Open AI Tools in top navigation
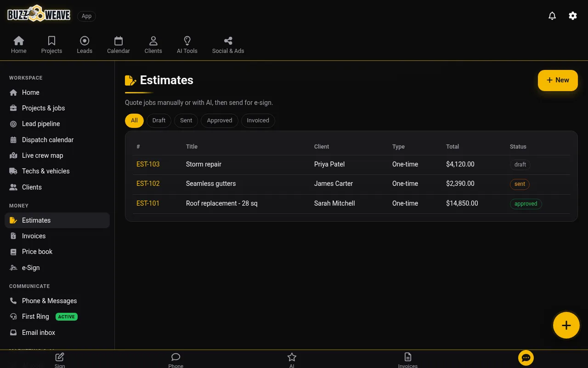Image resolution: width=588 pixels, height=368 pixels. click(x=187, y=45)
